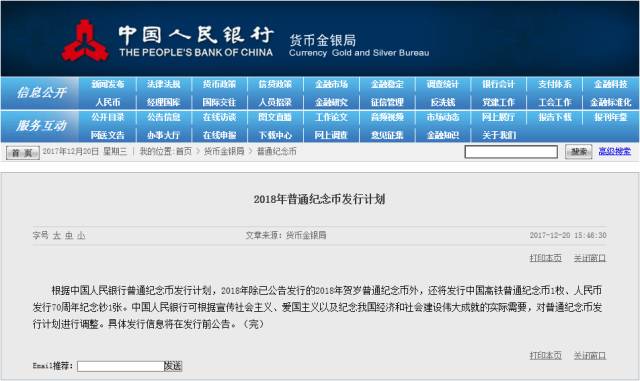Open the 关于我们 page
Viewport: 640px width, 381px height.
499,135
